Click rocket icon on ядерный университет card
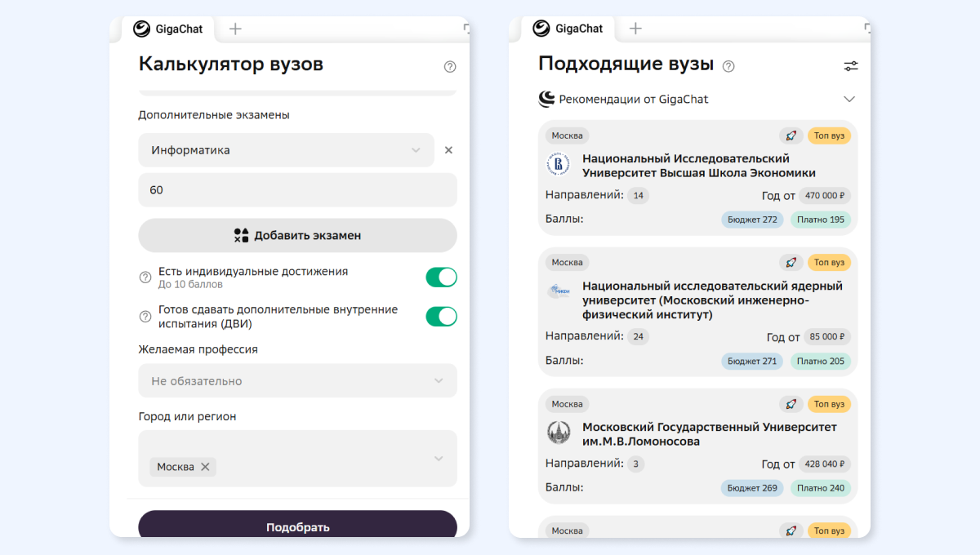Viewport: 980px width, 555px height. [791, 262]
